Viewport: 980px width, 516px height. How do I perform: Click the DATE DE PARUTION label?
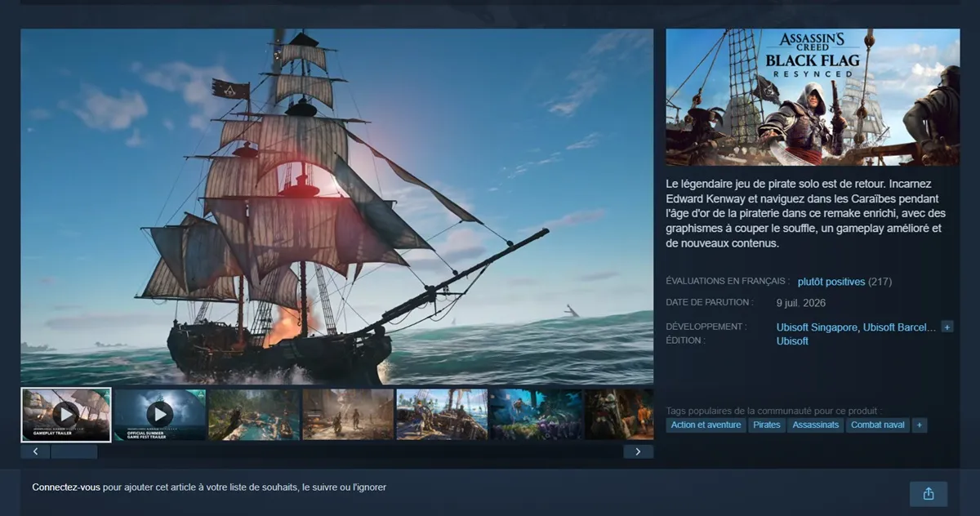[x=709, y=302]
